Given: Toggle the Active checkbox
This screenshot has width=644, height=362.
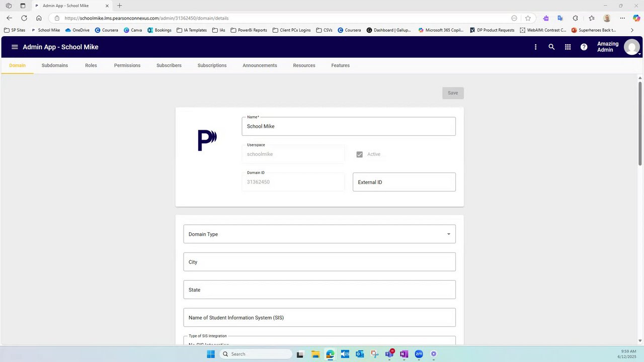Looking at the screenshot, I should (359, 154).
